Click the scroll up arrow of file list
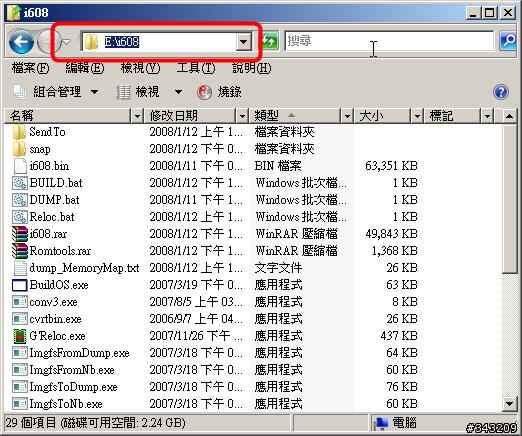This screenshot has height=436, width=522. pyautogui.click(x=509, y=116)
